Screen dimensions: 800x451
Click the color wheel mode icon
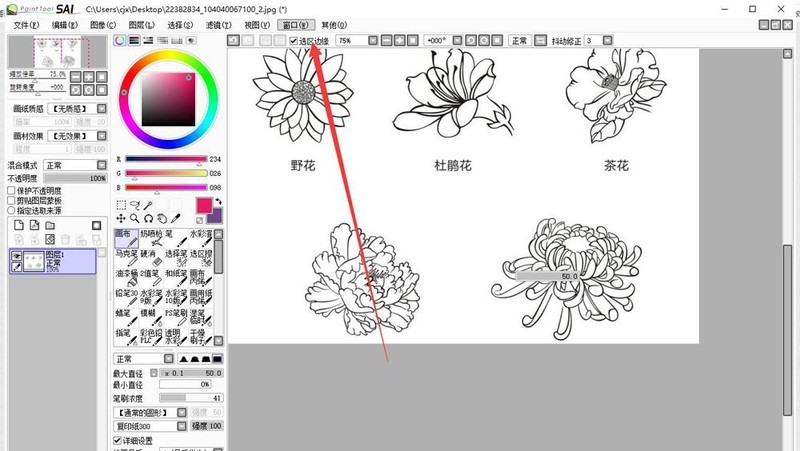(x=120, y=40)
